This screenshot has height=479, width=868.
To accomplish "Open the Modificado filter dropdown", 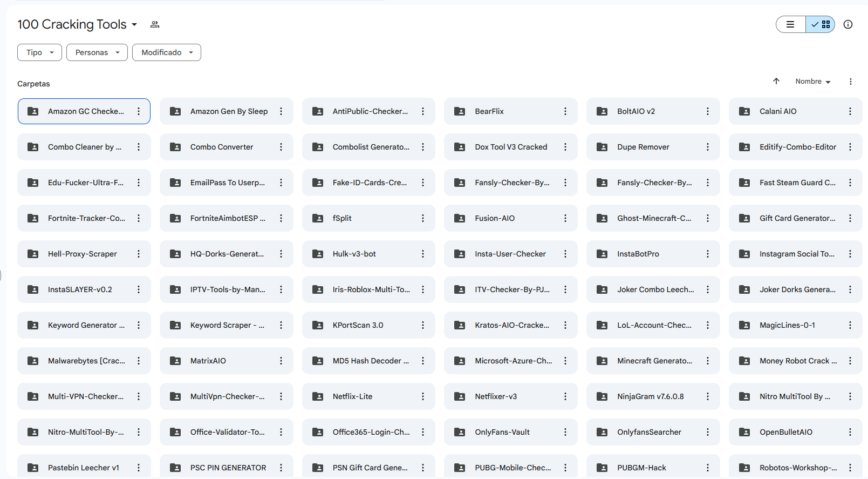I will (x=167, y=52).
